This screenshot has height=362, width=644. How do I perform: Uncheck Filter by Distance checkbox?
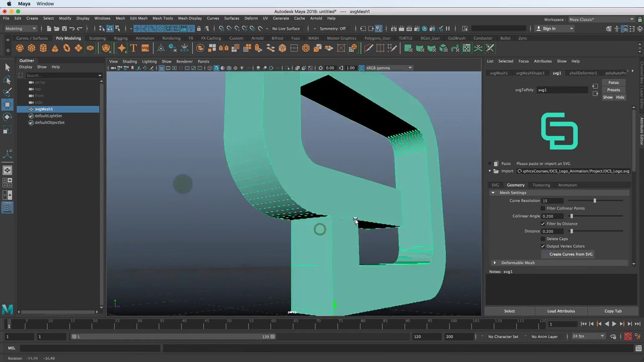click(x=543, y=224)
